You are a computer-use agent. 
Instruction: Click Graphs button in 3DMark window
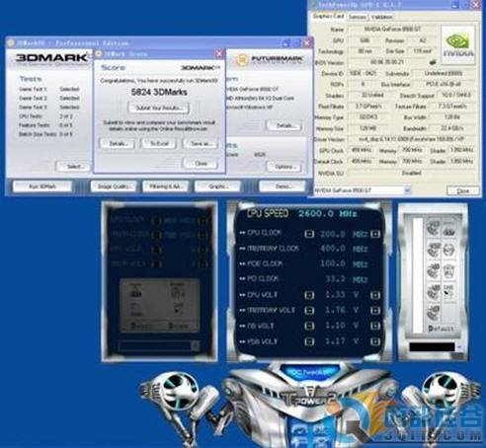218,187
